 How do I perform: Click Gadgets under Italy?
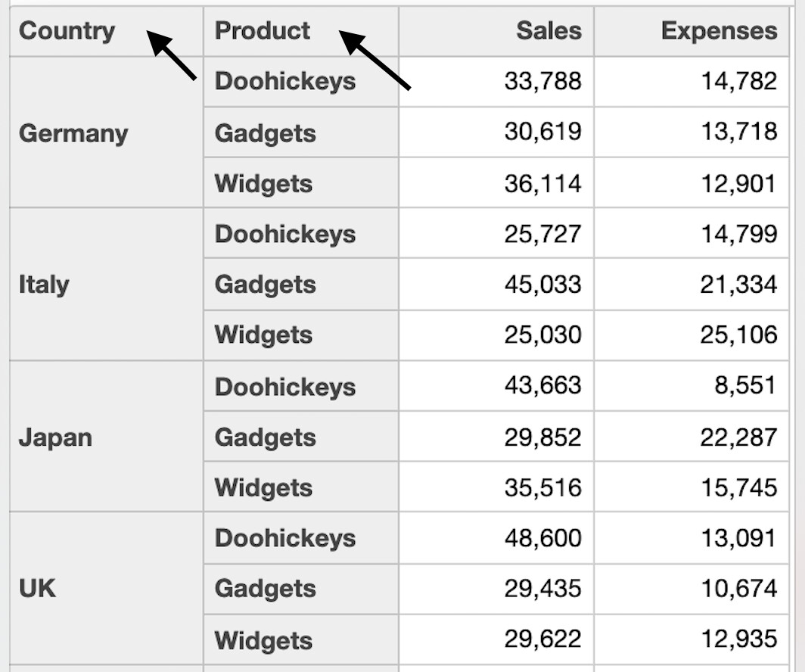301,285
